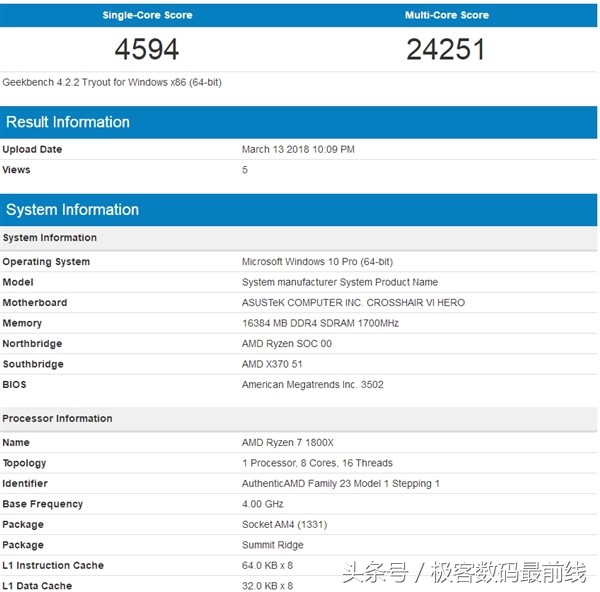Screen dimensions: 600x592
Task: Click the L1 Data Cache label
Action: [37, 586]
